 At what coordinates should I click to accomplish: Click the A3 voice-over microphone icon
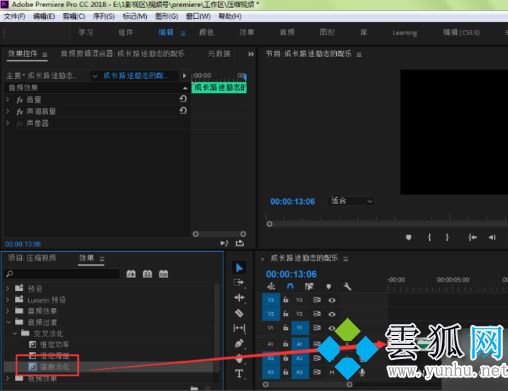362,372
